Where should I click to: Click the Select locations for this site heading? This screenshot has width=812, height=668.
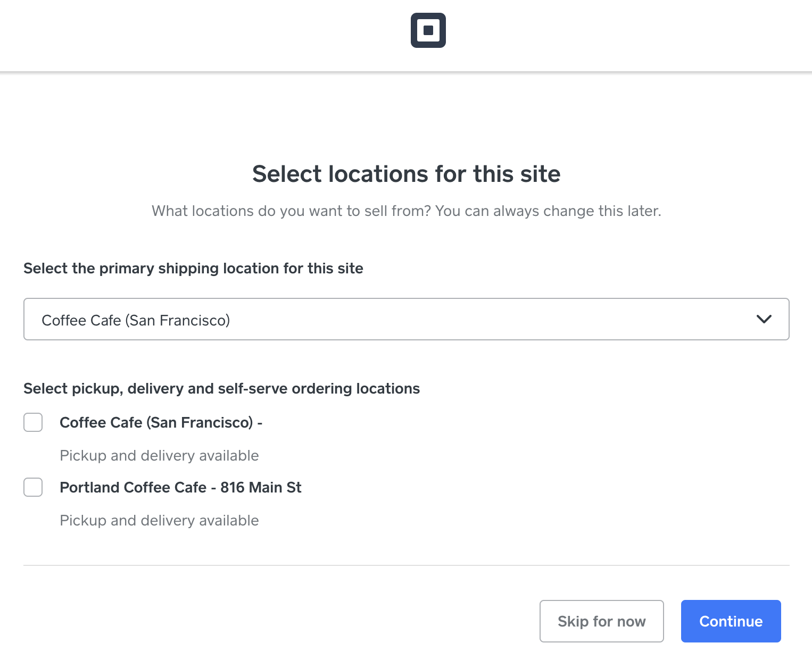click(406, 174)
